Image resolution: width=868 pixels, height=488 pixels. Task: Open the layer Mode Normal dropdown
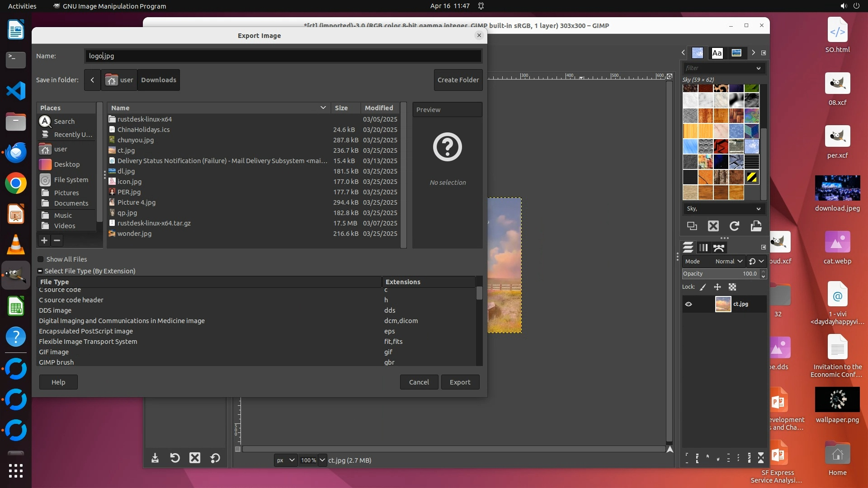pos(729,261)
